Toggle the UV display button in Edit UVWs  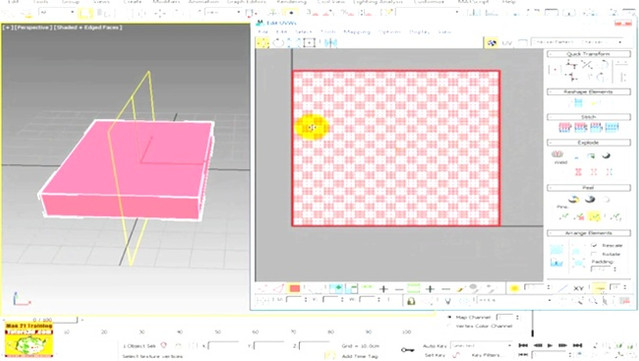point(507,42)
